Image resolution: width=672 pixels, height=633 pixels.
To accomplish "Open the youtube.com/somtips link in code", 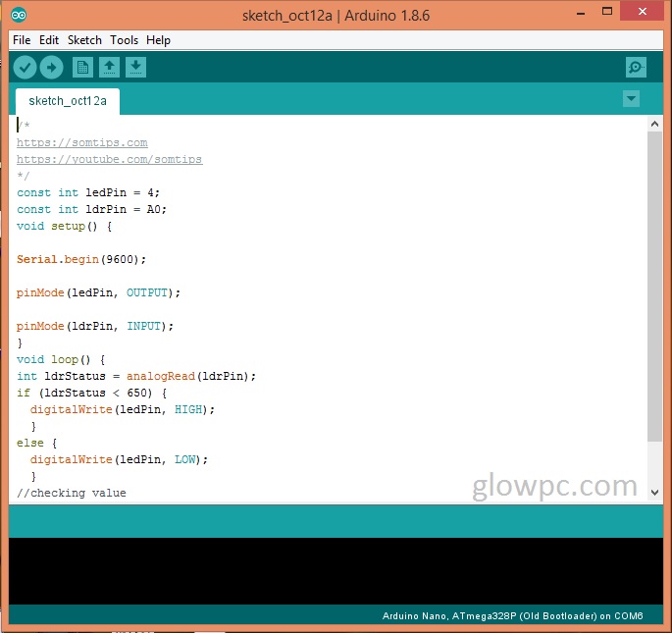I will click(109, 159).
